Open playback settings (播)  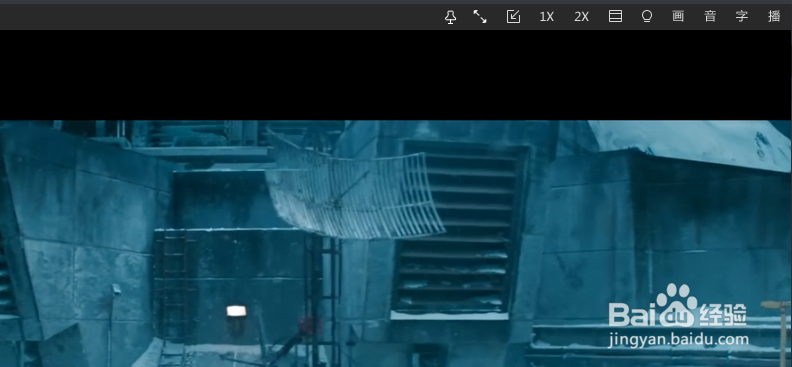click(774, 16)
